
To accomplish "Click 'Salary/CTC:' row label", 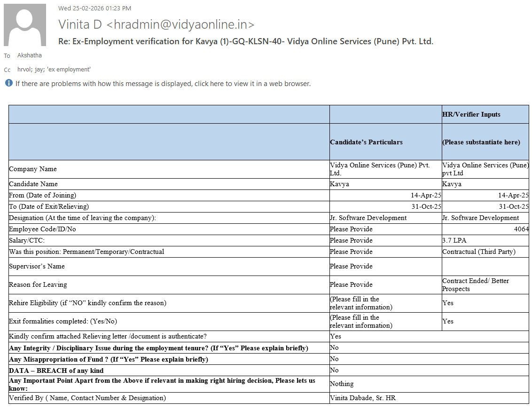I will 27,240.
